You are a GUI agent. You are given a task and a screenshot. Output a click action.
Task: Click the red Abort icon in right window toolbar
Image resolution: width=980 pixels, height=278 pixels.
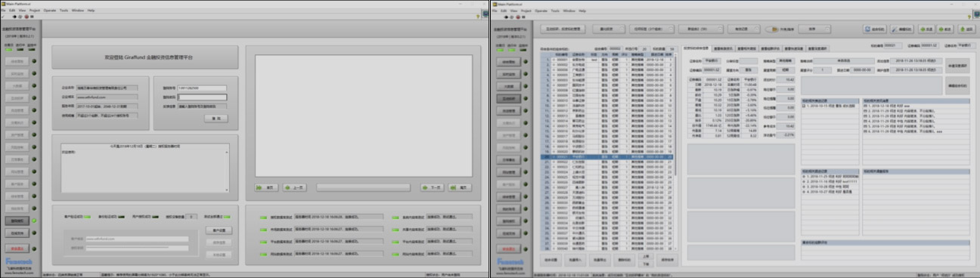coord(518,17)
